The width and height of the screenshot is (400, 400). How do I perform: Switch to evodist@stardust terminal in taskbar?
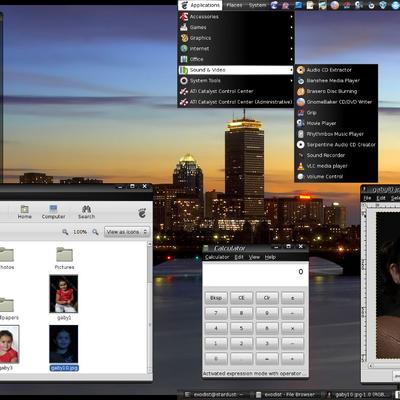pos(214,395)
